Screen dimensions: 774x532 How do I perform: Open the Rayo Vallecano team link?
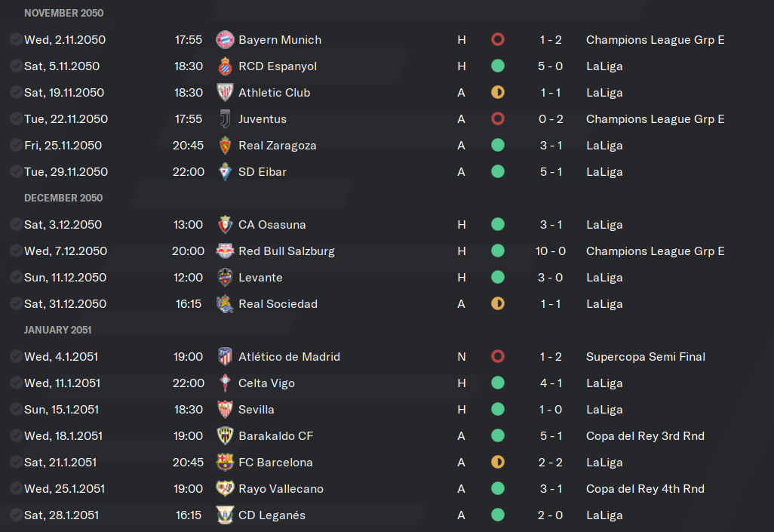pyautogui.click(x=281, y=489)
